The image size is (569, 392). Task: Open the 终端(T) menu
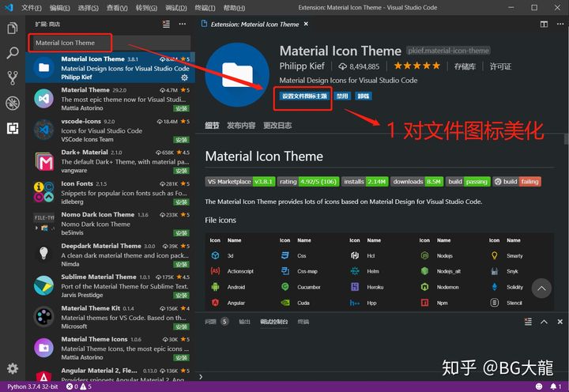pyautogui.click(x=205, y=8)
